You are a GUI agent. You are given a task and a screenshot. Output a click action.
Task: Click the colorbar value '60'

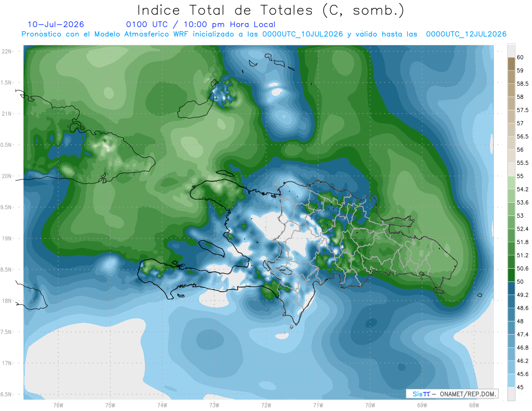[x=520, y=57]
